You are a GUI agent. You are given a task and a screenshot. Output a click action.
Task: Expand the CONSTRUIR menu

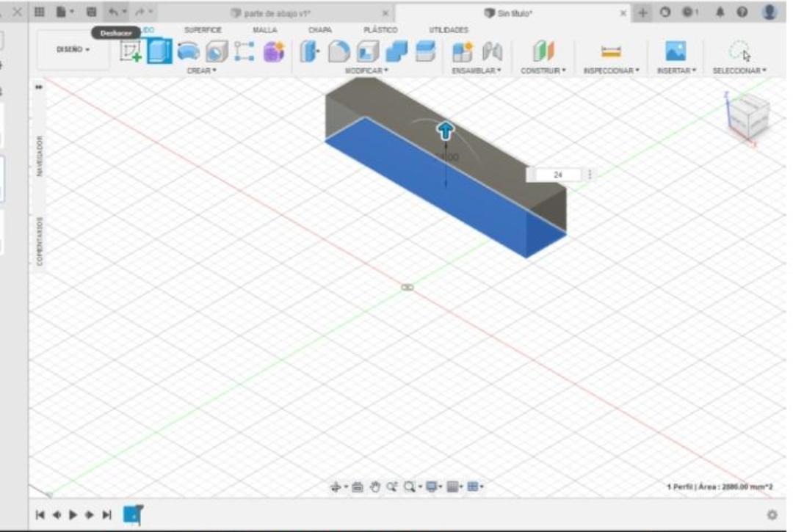[543, 70]
